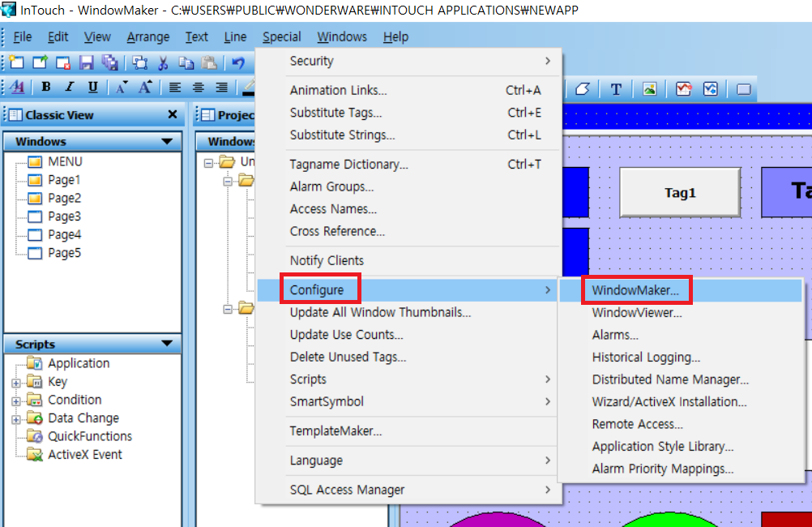Open the Arrange menu

(148, 36)
